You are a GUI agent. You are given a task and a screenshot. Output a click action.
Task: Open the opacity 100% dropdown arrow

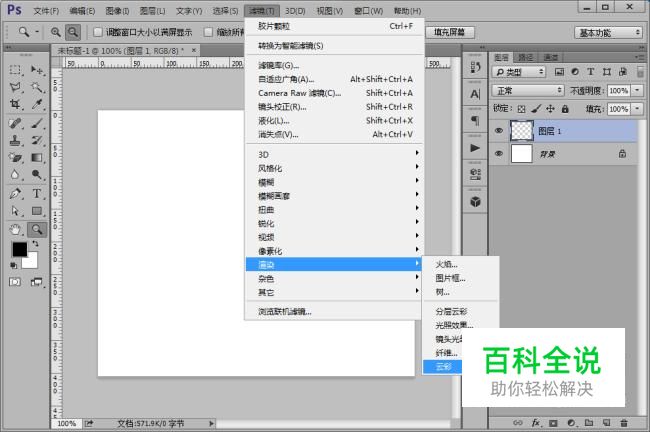(x=637, y=90)
